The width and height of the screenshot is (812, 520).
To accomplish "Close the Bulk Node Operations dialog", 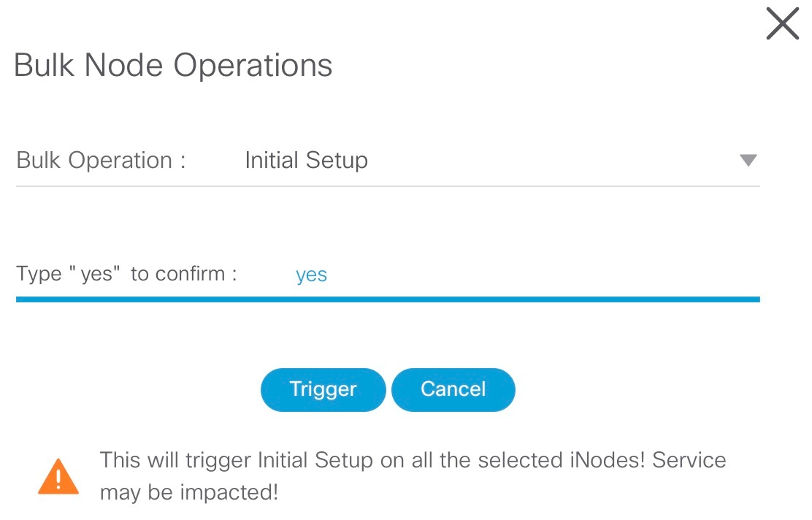I will 781,23.
